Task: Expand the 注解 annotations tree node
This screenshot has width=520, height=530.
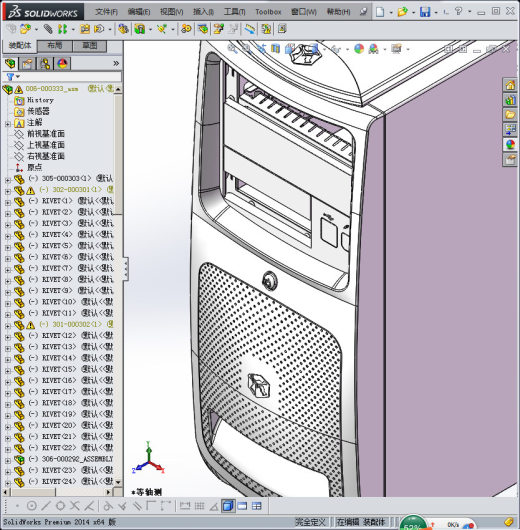Action: (8, 124)
